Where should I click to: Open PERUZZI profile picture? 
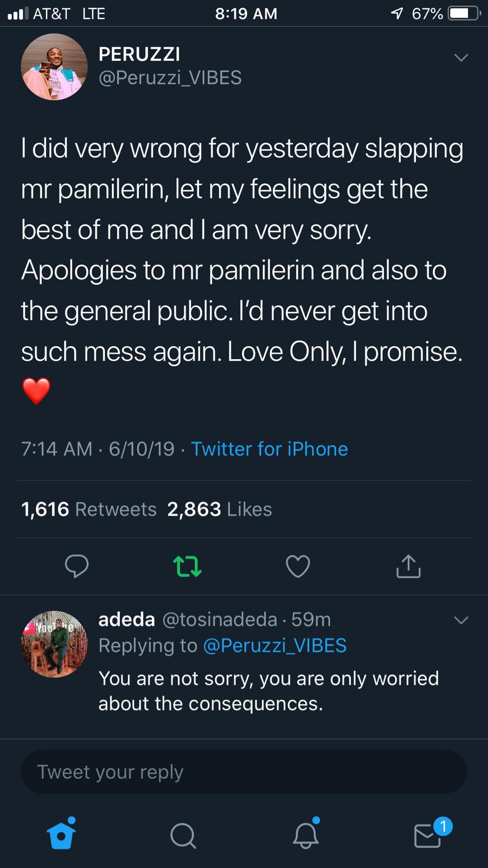(x=54, y=67)
